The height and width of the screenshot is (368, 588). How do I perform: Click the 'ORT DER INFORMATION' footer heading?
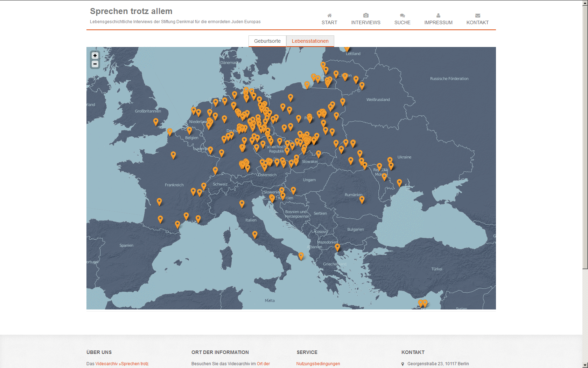click(220, 352)
